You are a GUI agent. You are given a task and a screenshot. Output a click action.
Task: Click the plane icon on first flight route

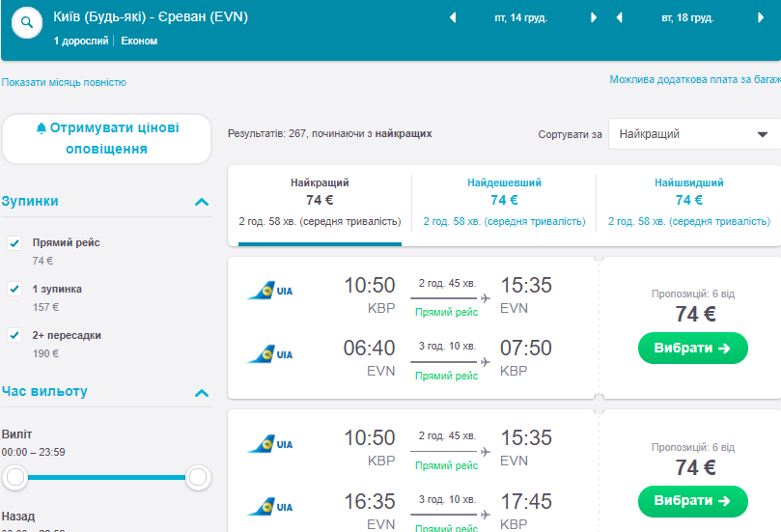(485, 298)
